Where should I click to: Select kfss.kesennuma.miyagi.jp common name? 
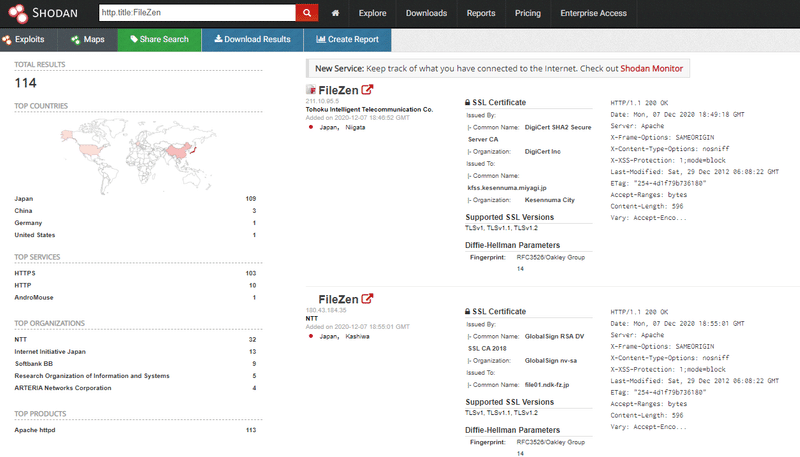pos(507,188)
